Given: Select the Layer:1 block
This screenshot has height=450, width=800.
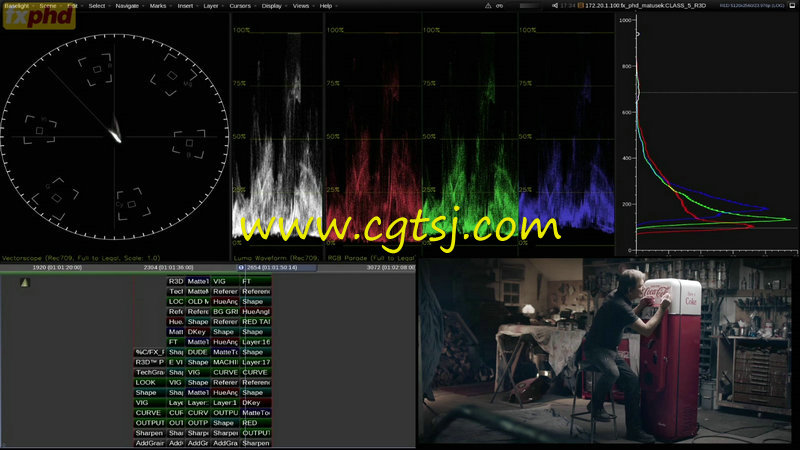Looking at the screenshot, I should [x=225, y=403].
